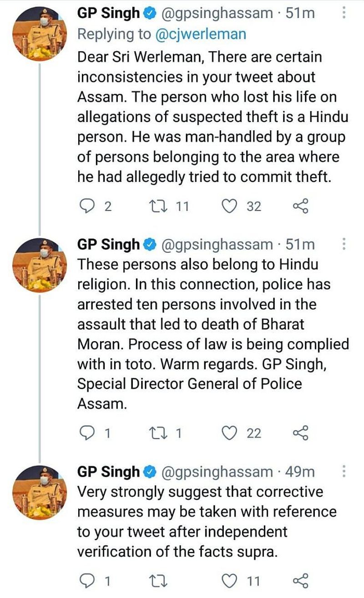Open GP Singh name on first tweet
Viewport: 364px width, 598px height.
109,13
